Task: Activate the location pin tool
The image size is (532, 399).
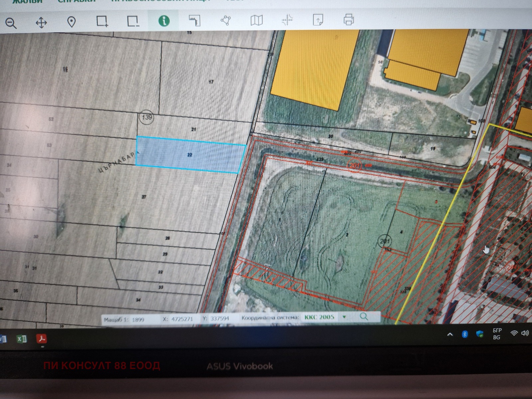Action: [x=71, y=22]
